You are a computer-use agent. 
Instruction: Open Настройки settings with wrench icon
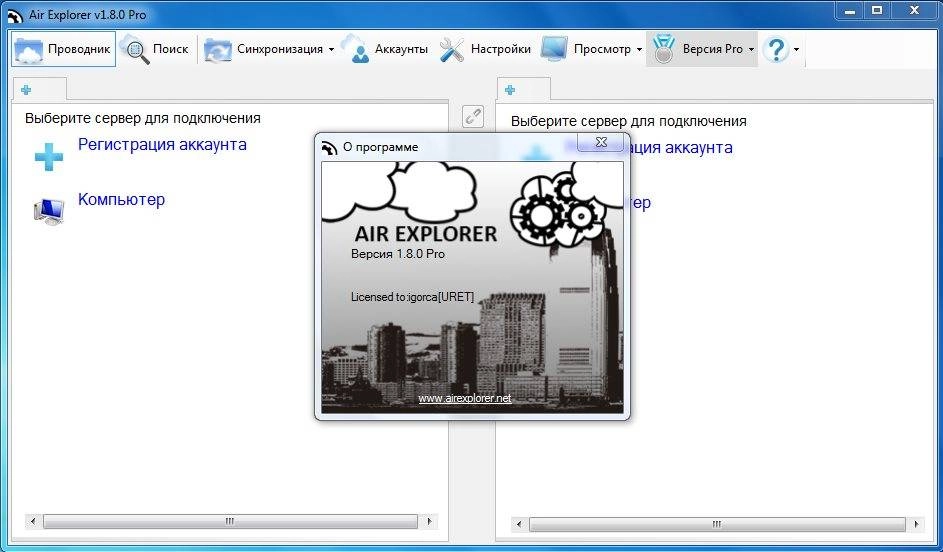485,49
